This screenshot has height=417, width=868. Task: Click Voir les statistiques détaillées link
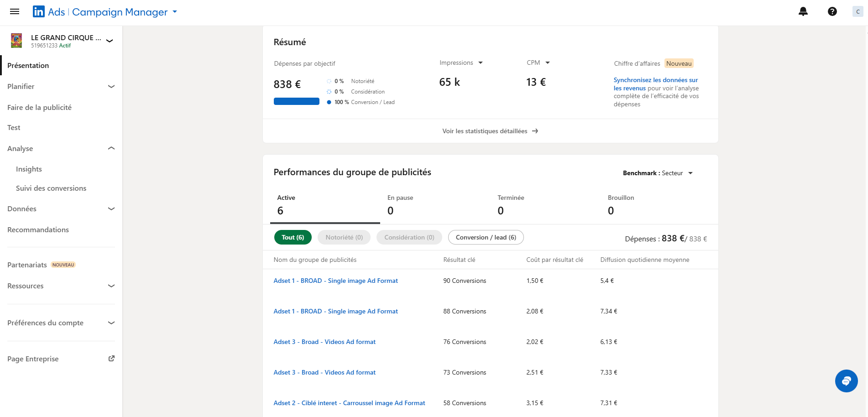click(490, 131)
